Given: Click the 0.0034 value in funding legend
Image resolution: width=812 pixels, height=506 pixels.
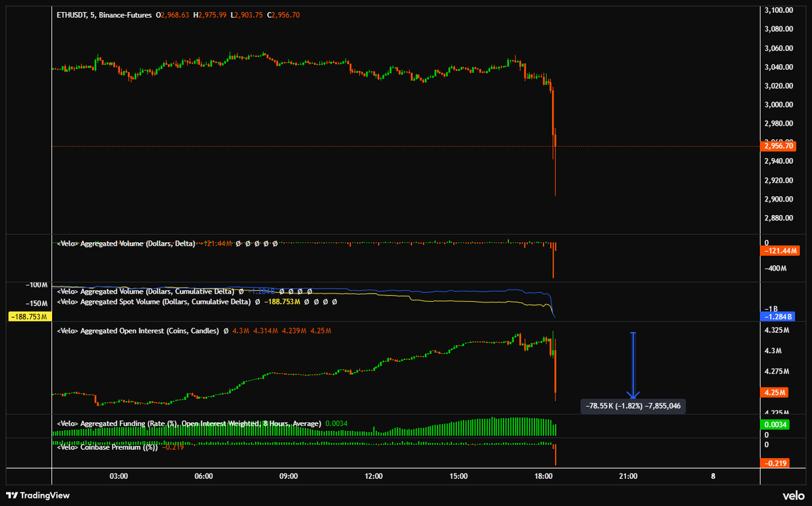Looking at the screenshot, I should click(337, 423).
